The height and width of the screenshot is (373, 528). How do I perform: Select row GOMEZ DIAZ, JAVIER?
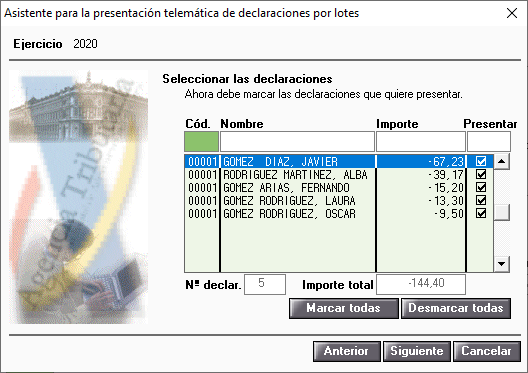338,162
